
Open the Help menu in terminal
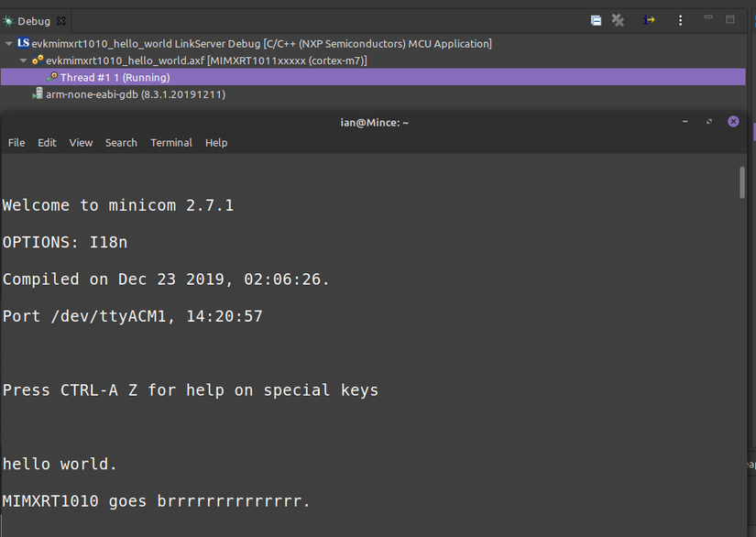pyautogui.click(x=216, y=143)
